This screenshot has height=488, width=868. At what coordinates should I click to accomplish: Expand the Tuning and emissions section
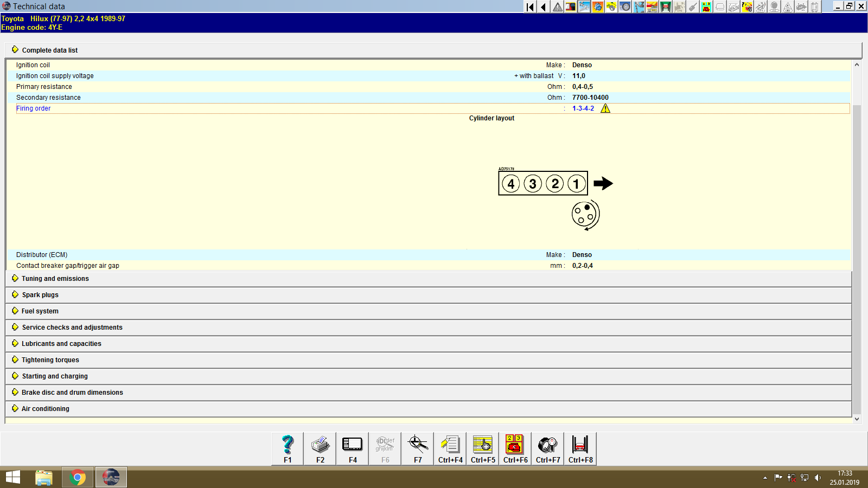tap(54, 278)
